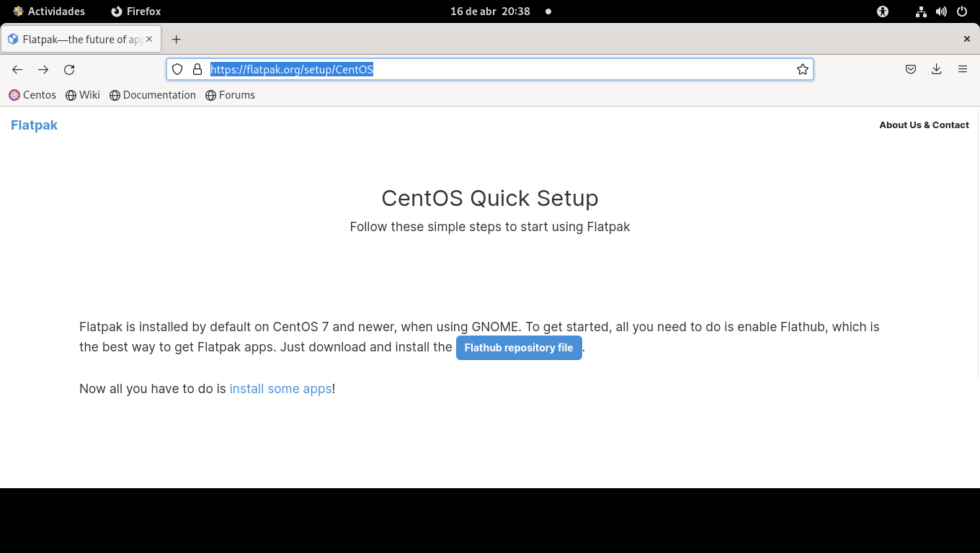Go back to the previous page
The width and height of the screenshot is (980, 553).
pyautogui.click(x=17, y=69)
